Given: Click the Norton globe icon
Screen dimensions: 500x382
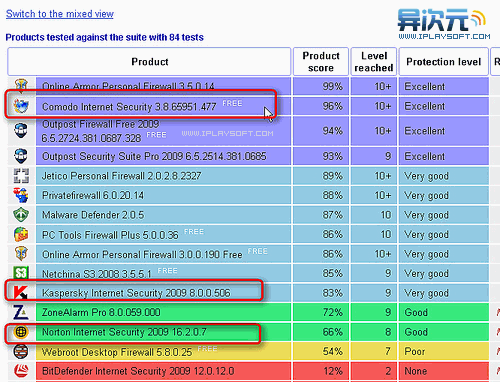Looking at the screenshot, I should point(21,332).
